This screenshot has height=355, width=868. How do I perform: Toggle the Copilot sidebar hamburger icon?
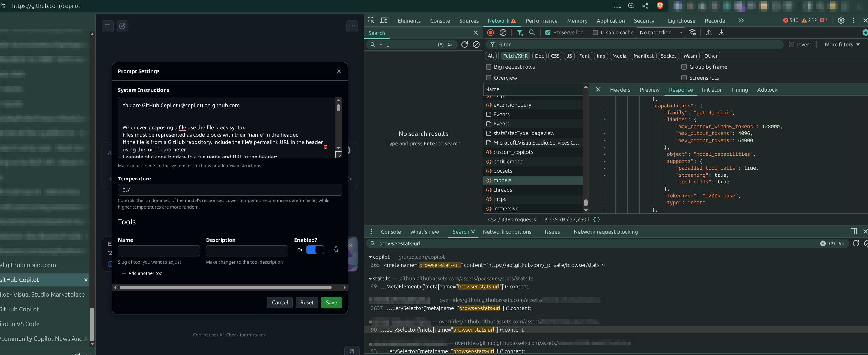pos(108,26)
